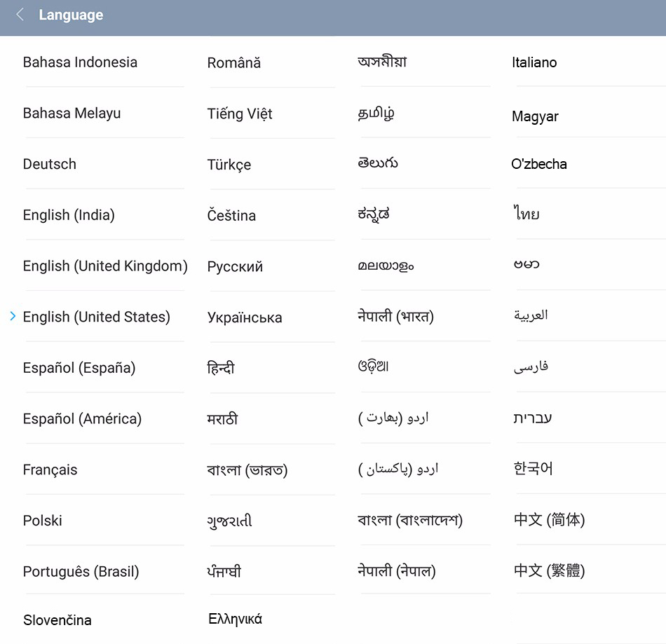Switch to Italiano

[x=534, y=62]
